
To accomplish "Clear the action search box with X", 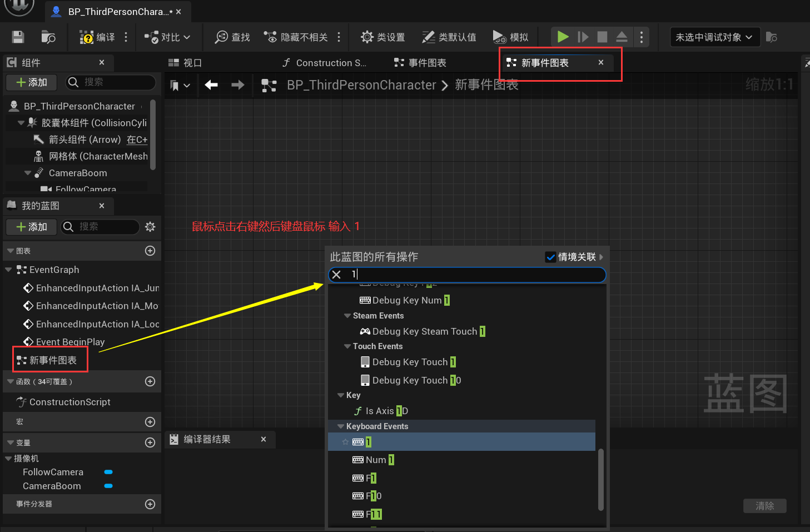I will tap(336, 275).
